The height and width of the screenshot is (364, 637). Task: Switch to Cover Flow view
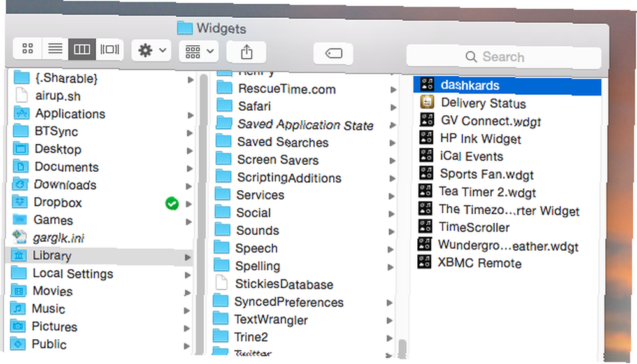[110, 50]
